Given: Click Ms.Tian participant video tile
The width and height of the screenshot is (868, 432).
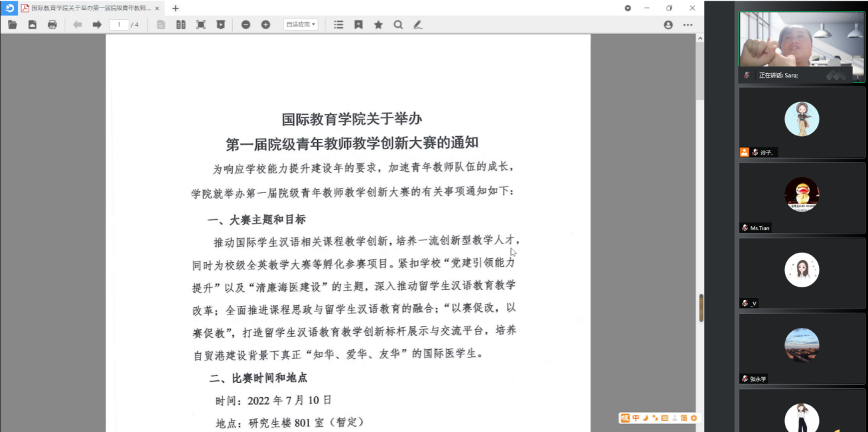Looking at the screenshot, I should [x=802, y=197].
